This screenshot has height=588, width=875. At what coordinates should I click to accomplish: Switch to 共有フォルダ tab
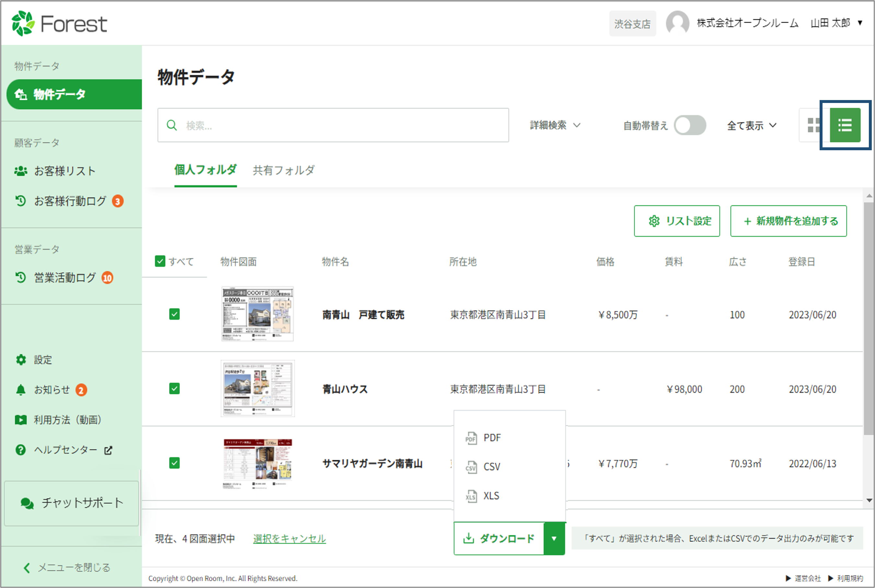[284, 170]
